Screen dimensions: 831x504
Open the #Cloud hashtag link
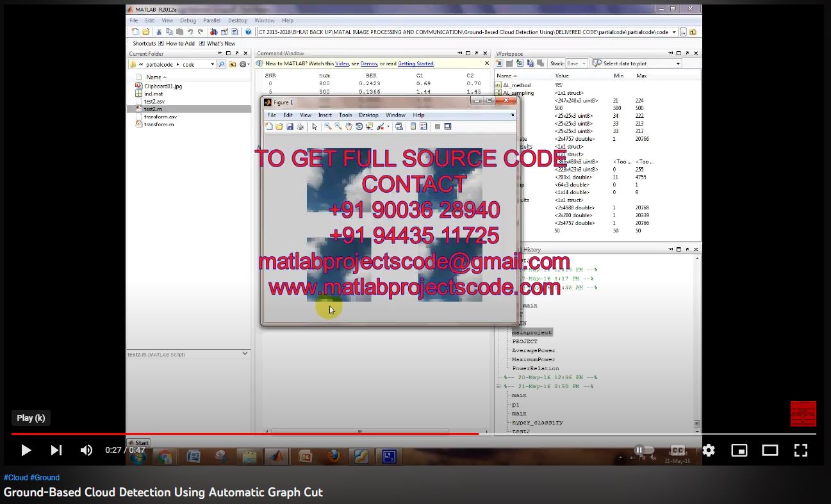[16, 478]
